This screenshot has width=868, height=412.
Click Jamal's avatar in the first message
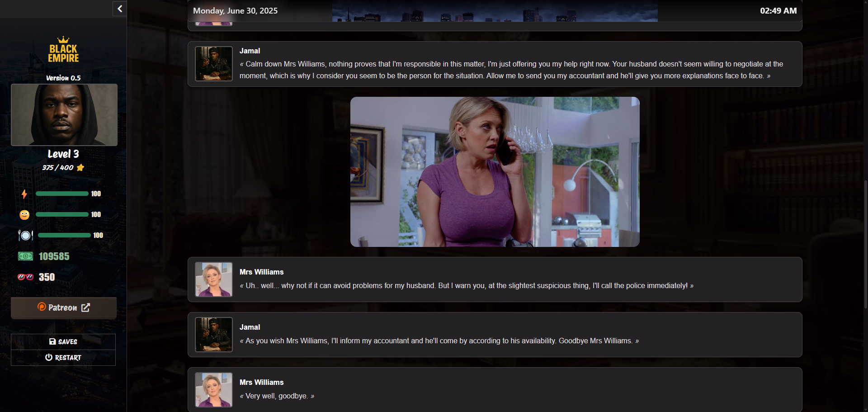point(214,64)
